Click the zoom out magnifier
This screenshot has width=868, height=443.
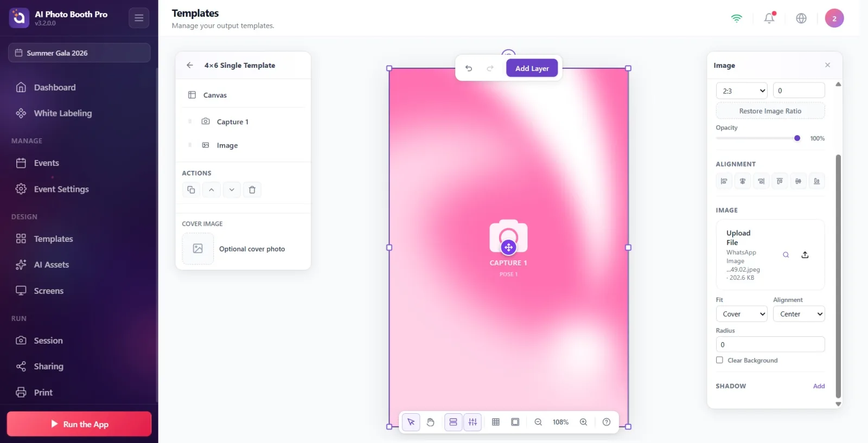538,422
